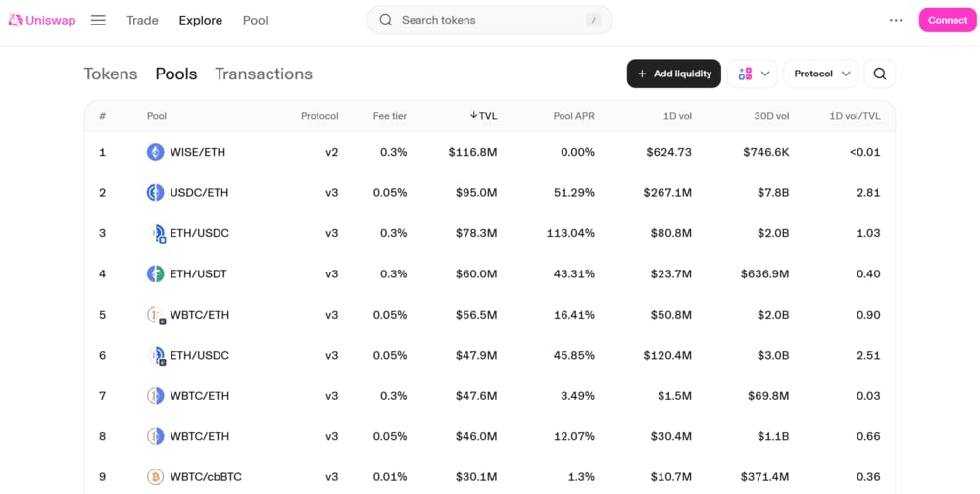Screen dimensions: 980x494
Task: Click the 0.01% fee tier cell
Action: (x=390, y=477)
